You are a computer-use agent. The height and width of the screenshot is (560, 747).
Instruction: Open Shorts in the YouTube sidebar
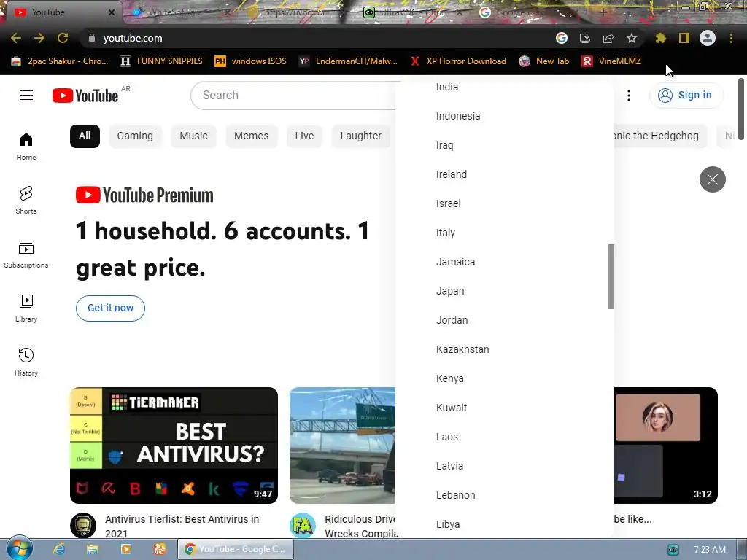click(26, 200)
